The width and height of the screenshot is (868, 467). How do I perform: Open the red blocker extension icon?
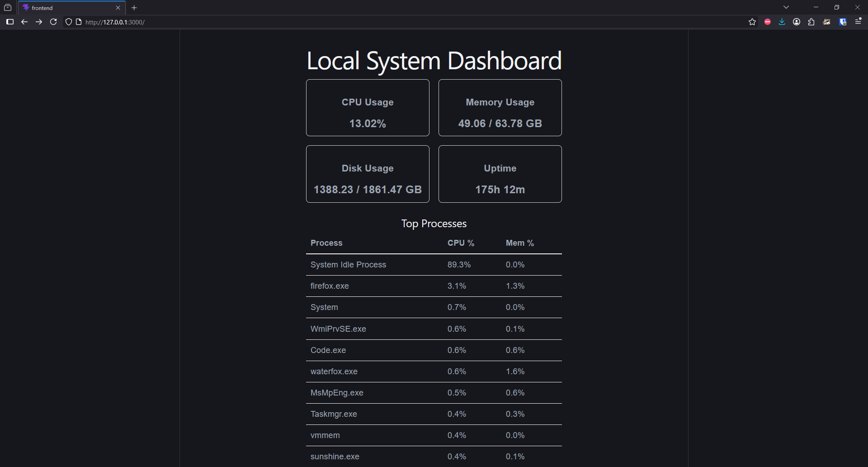[x=768, y=22]
